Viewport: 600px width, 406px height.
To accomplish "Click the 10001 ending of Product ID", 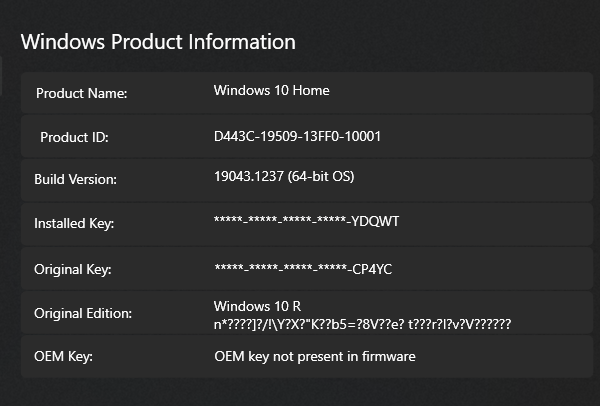I will (x=362, y=136).
